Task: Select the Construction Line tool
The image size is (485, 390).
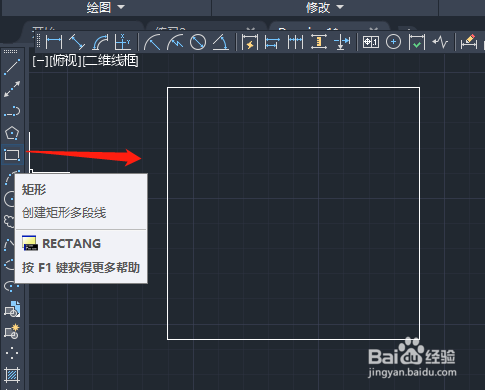Action: pyautogui.click(x=12, y=89)
